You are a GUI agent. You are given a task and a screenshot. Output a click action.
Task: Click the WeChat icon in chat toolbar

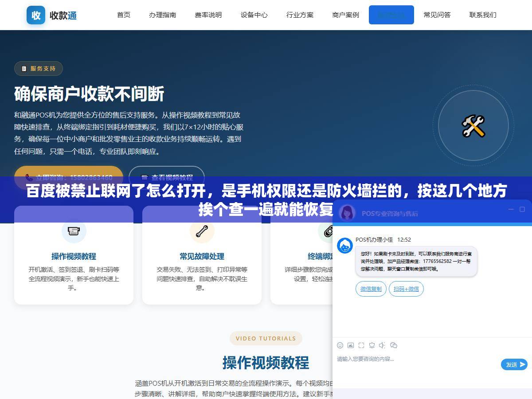[x=393, y=345]
